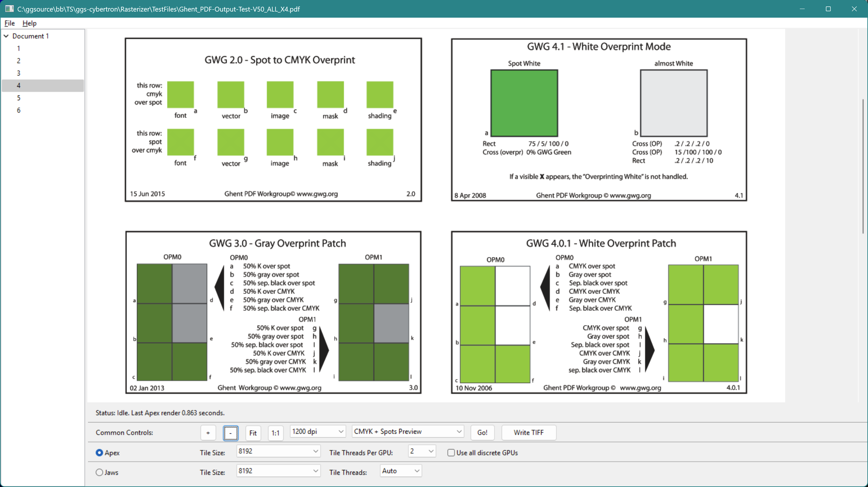Close the window with X button
The height and width of the screenshot is (487, 868).
click(854, 9)
